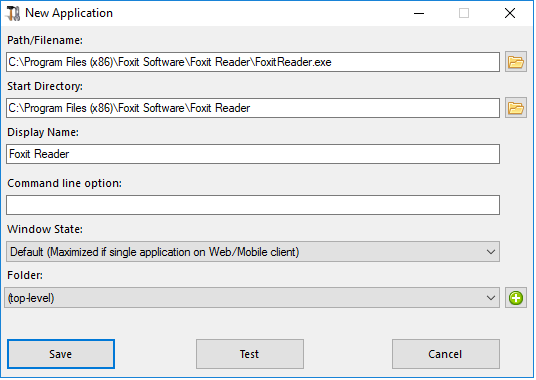536x380 pixels.
Task: Focus the Start Directory text field
Action: tap(253, 108)
